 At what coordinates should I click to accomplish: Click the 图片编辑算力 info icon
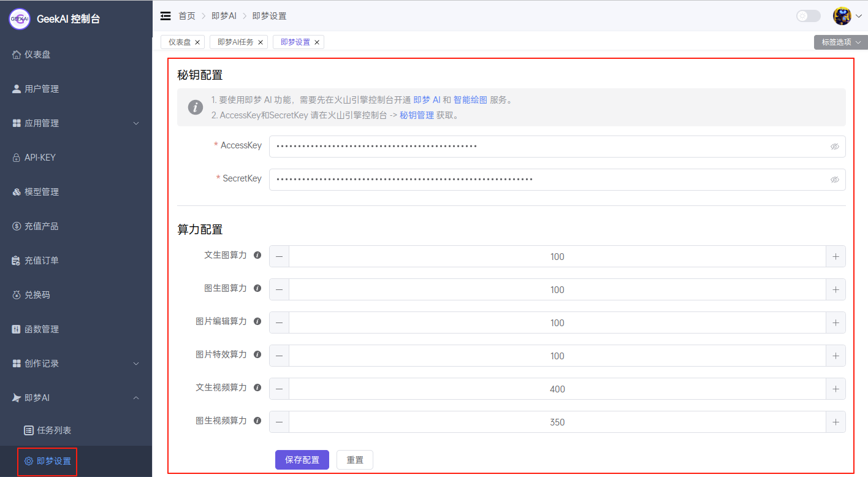[x=257, y=321]
